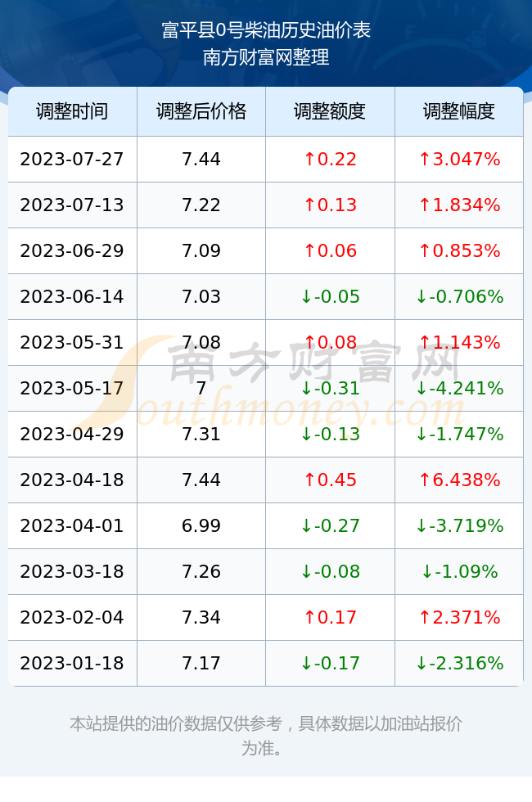Click the 南方财富网整理 subtitle text
The width and height of the screenshot is (532, 802).
point(266,56)
